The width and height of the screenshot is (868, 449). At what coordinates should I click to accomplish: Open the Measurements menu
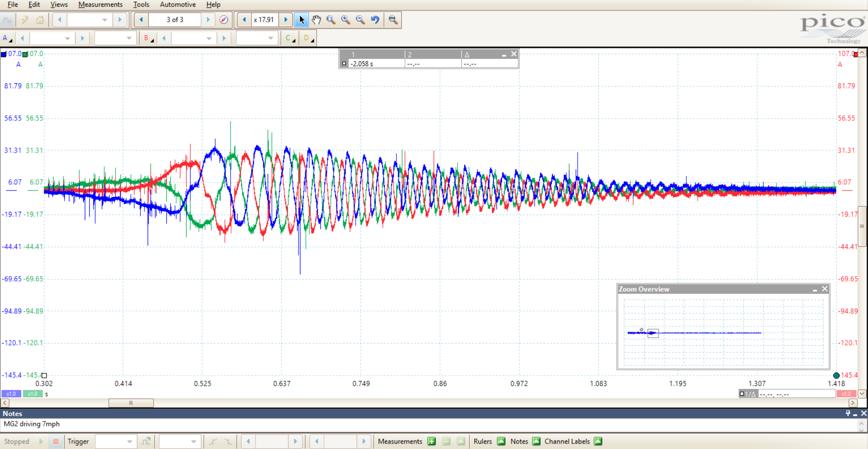click(x=100, y=5)
